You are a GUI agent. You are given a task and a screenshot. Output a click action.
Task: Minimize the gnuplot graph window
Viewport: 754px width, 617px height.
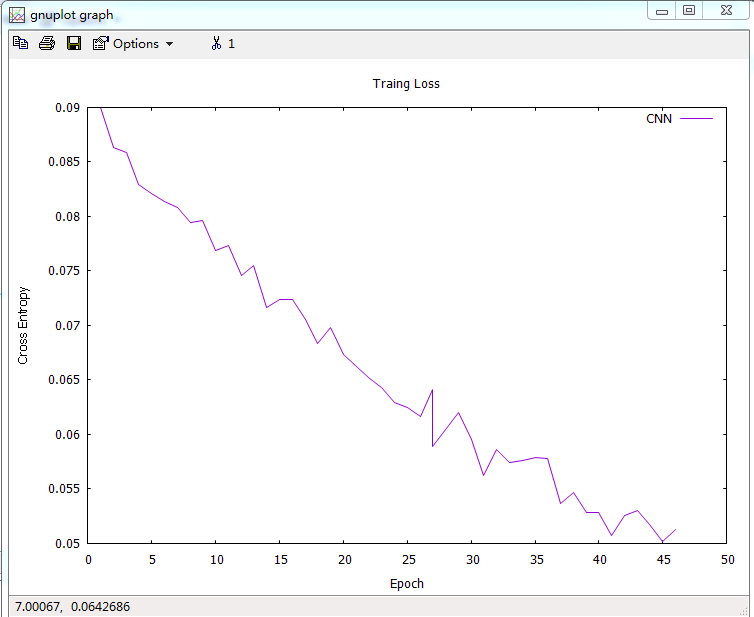coord(662,11)
